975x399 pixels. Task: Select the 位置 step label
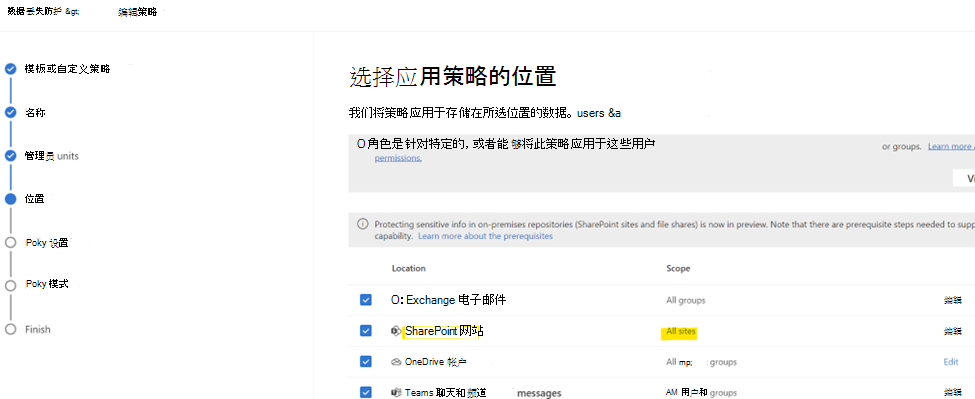tap(35, 200)
